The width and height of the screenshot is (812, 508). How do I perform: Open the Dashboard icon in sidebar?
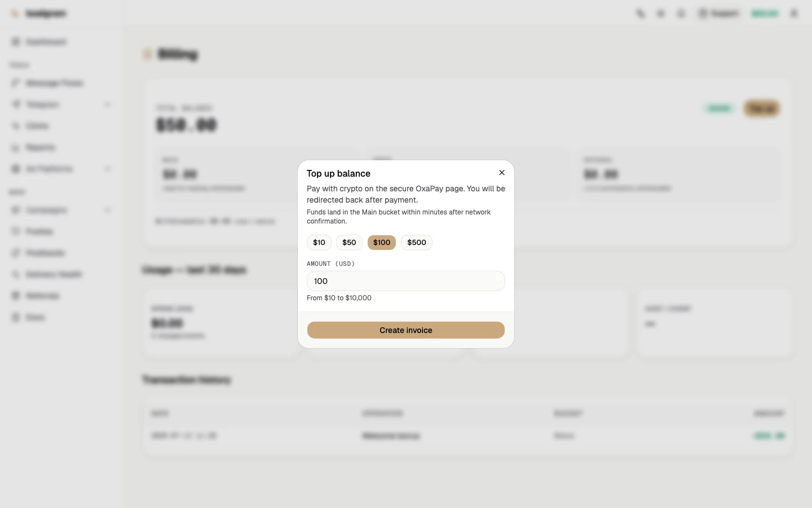pos(16,42)
